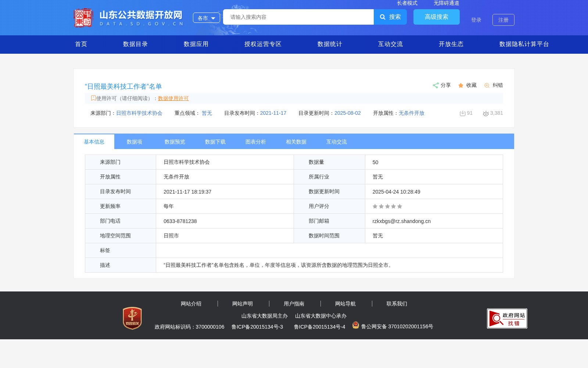Click the 2025-08-02 update date

pyautogui.click(x=348, y=113)
